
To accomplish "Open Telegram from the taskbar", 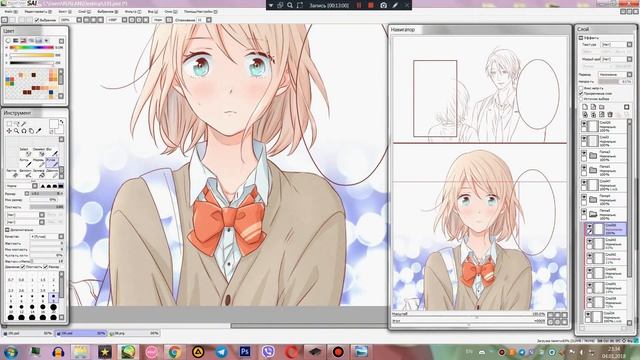I will (222, 351).
